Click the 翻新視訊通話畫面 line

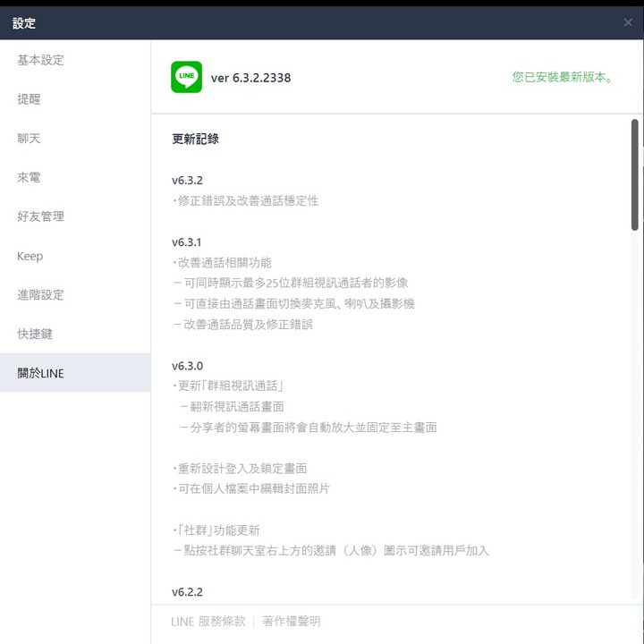(232, 407)
